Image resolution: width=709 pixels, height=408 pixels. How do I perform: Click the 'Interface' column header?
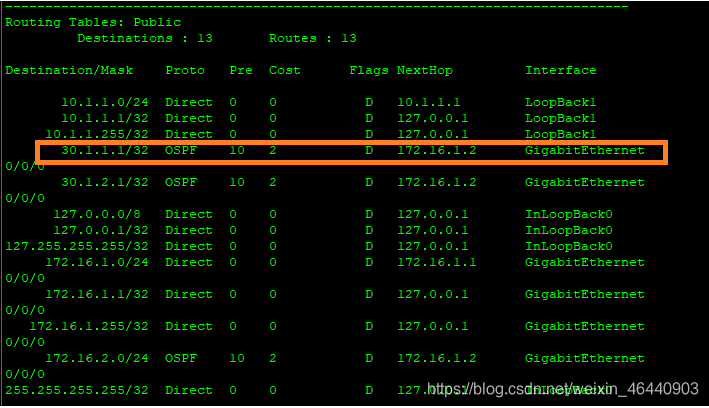pos(561,71)
